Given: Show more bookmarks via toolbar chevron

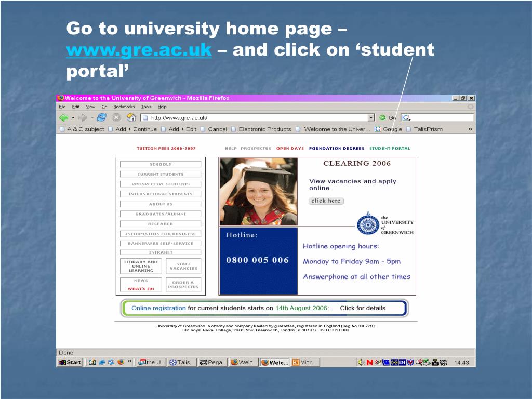Looking at the screenshot, I should [x=470, y=129].
